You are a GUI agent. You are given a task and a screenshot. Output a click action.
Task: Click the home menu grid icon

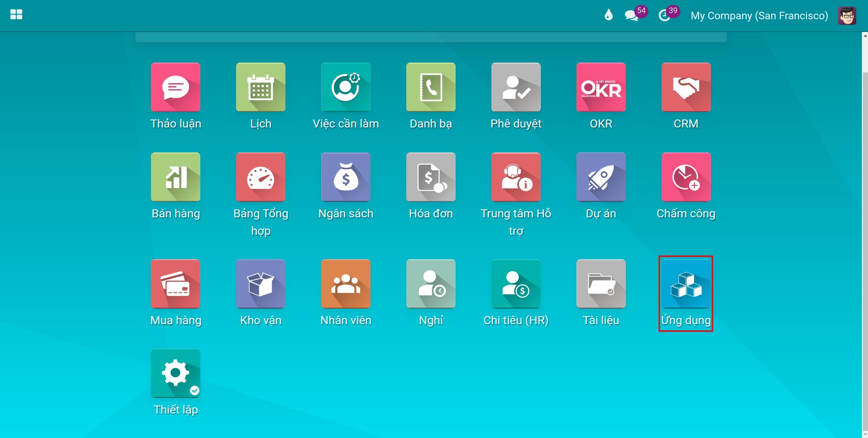point(16,15)
